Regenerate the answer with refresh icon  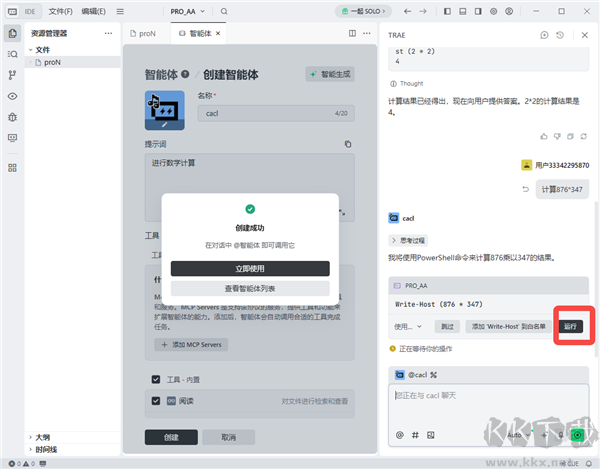(x=584, y=136)
